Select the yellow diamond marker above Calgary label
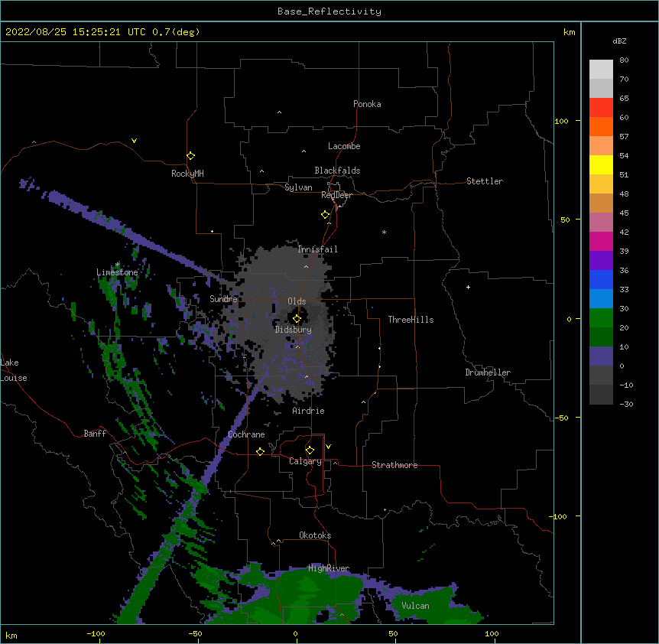 pos(310,450)
